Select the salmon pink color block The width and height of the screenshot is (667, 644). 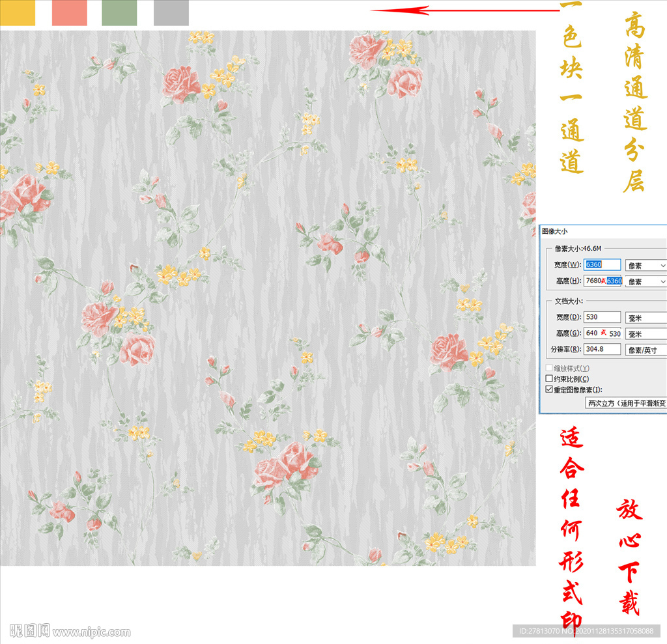click(69, 13)
